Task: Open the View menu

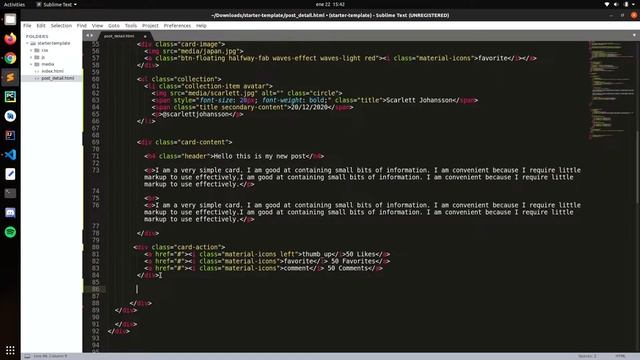Action: [x=97, y=26]
